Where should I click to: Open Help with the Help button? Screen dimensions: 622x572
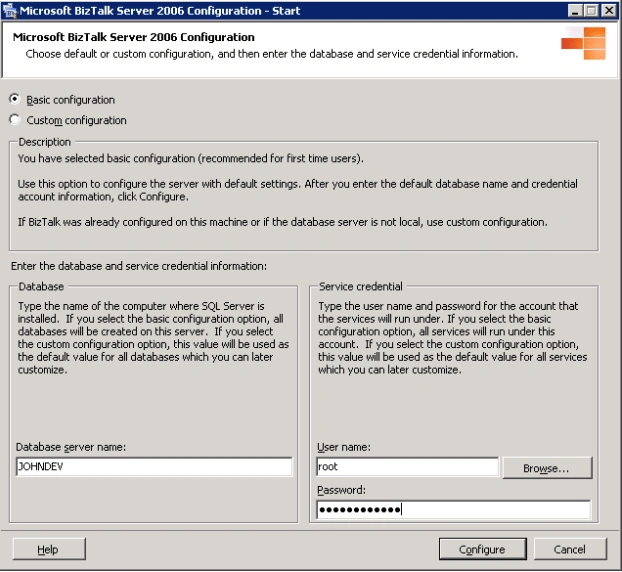(x=48, y=549)
